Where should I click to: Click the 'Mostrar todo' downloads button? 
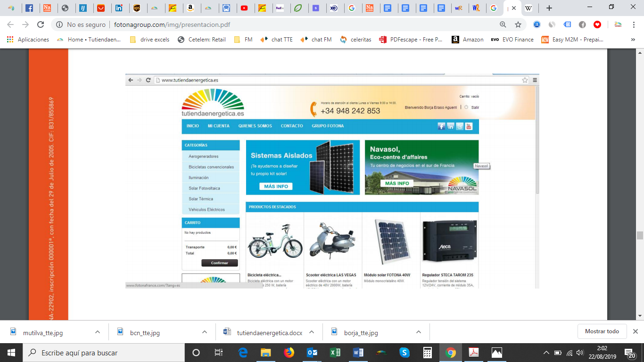point(602,331)
